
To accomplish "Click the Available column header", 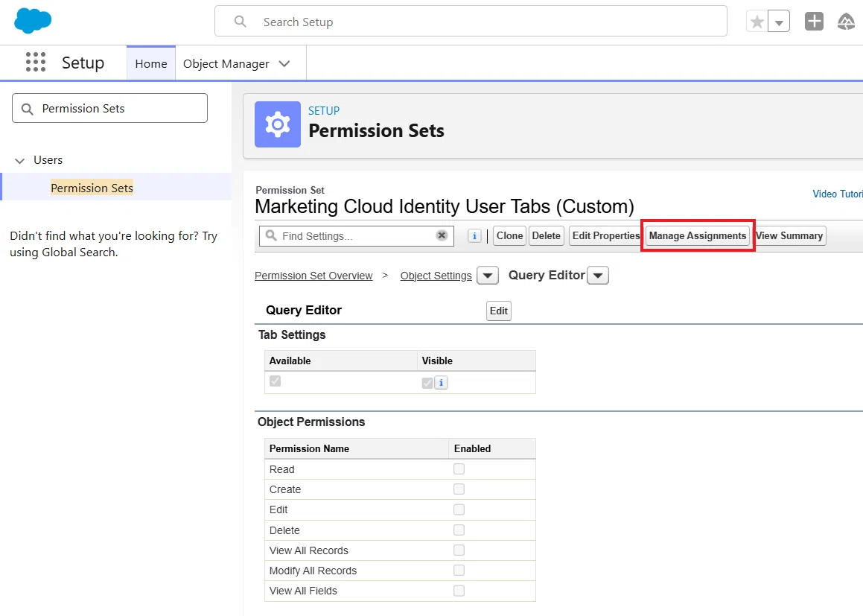I will (x=290, y=361).
